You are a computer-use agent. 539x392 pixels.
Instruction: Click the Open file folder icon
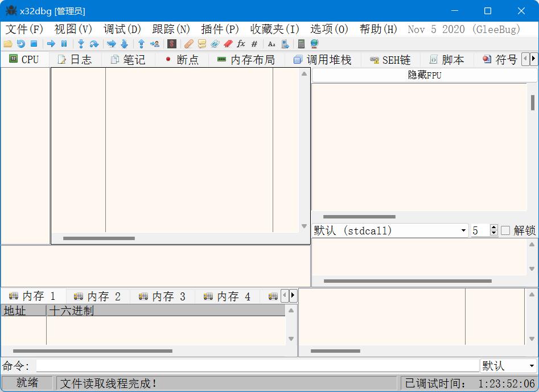[x=8, y=44]
